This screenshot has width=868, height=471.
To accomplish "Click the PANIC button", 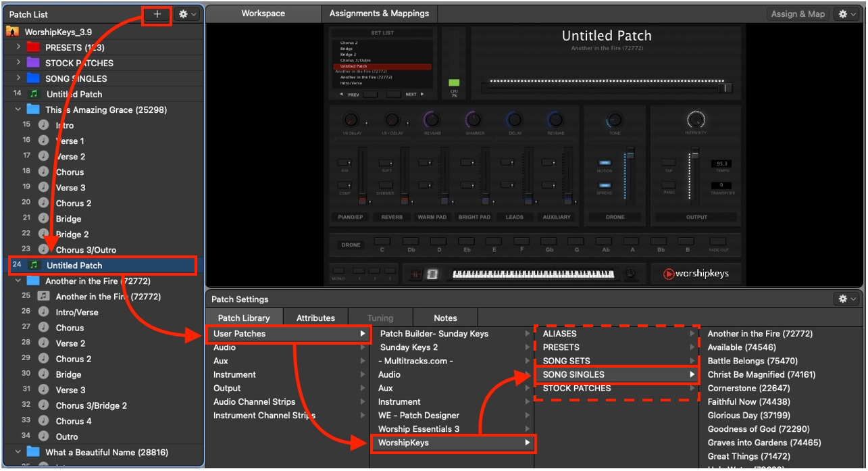I will pos(669,185).
